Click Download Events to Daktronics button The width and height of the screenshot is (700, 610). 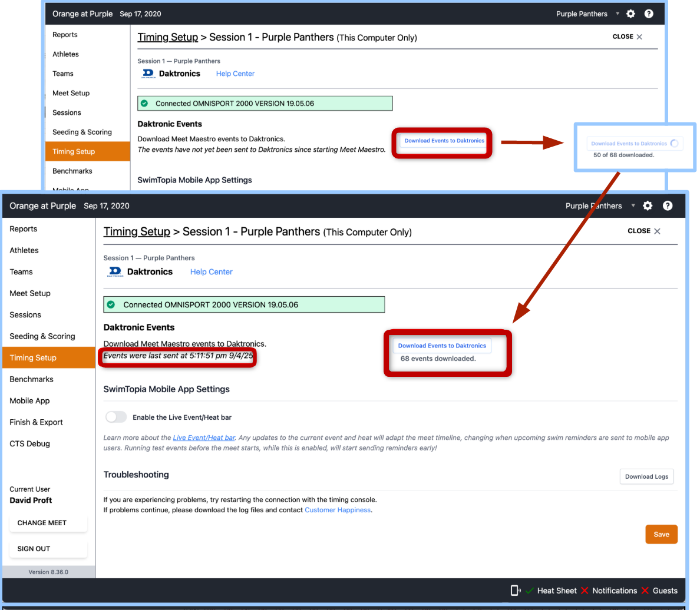coord(442,346)
